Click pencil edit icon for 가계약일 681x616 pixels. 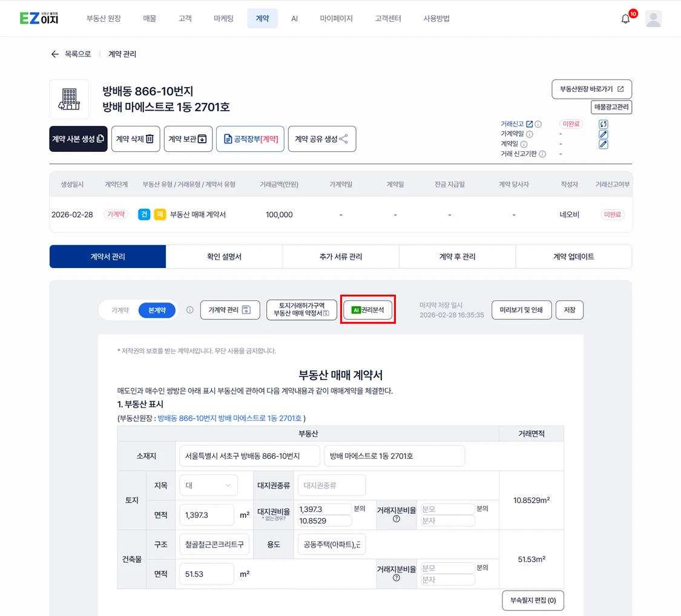(x=603, y=134)
